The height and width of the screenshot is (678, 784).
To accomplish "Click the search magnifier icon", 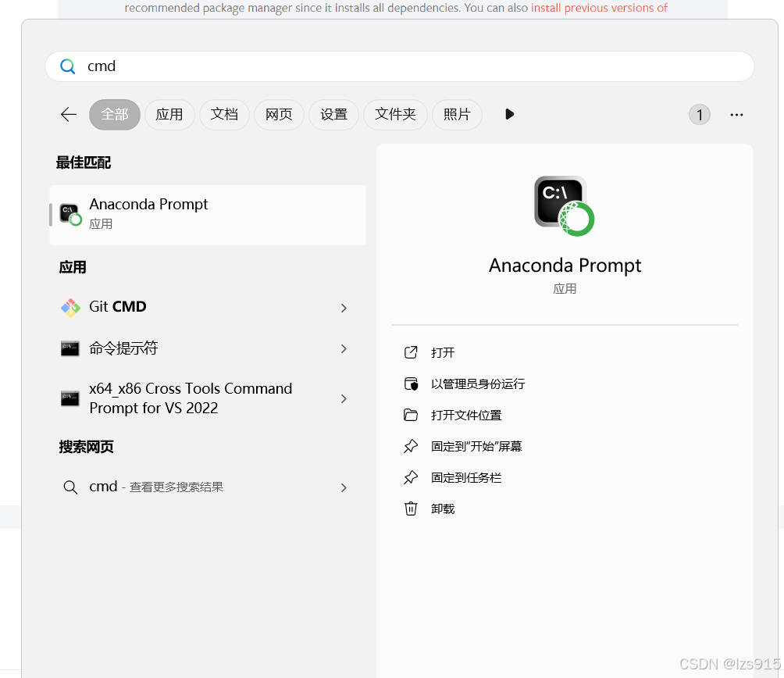I will (x=67, y=66).
